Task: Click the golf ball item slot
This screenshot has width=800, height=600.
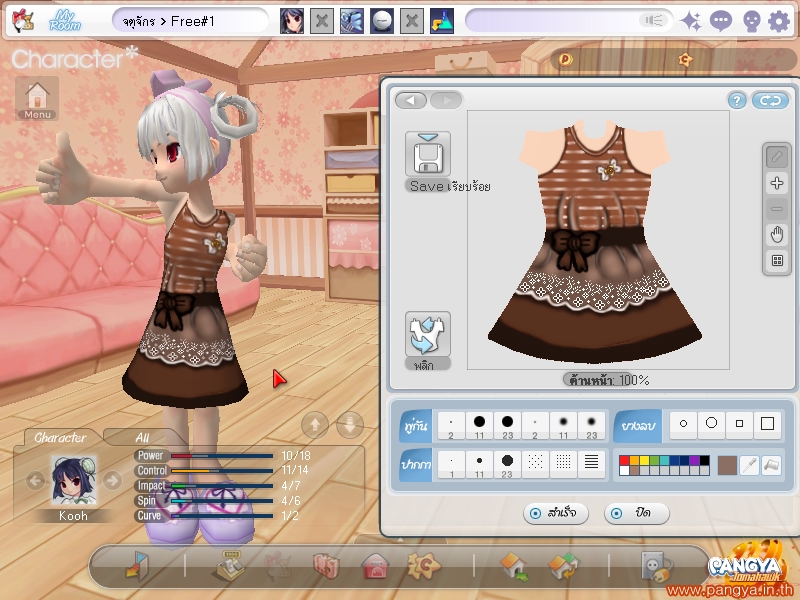Action: pos(382,21)
